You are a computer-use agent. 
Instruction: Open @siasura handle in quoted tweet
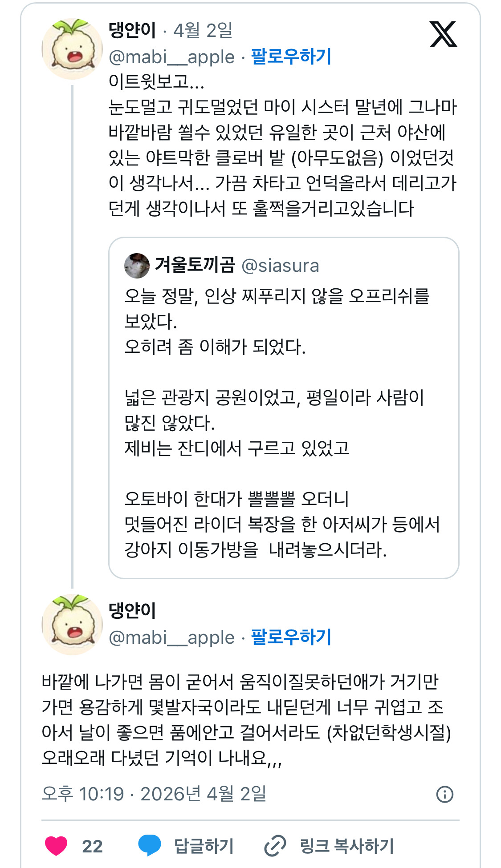(x=280, y=266)
